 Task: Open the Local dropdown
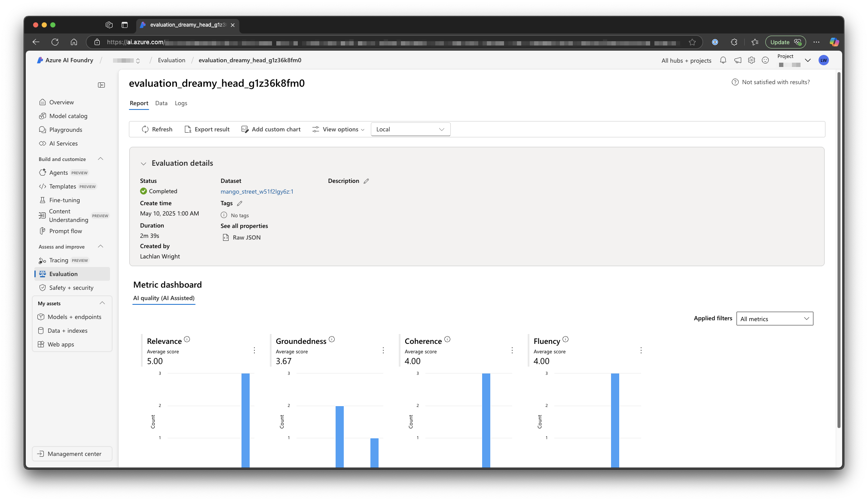coord(410,129)
